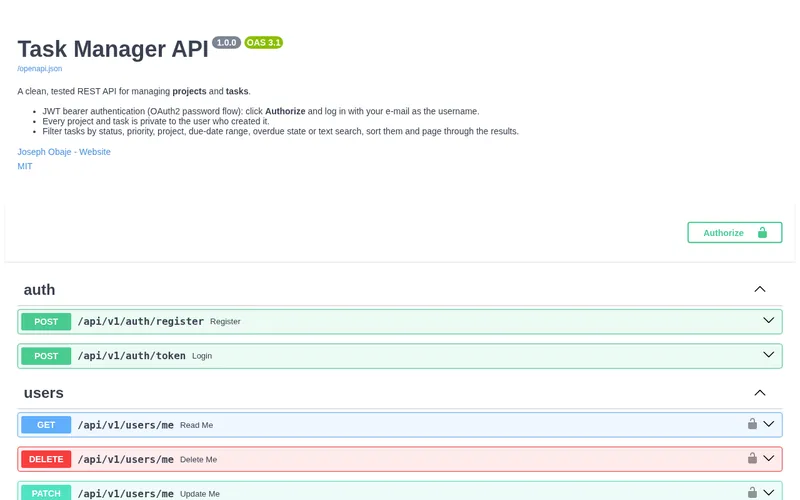The width and height of the screenshot is (800, 500).
Task: Click the DELETE row's /api/v1/users/me path
Action: (126, 459)
